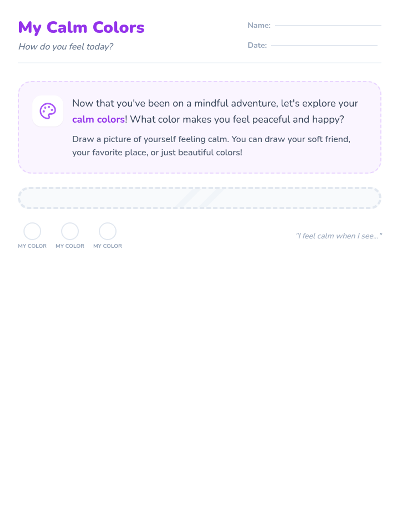Click the third MY COLOR label
The width and height of the screenshot is (399, 532).
(107, 246)
